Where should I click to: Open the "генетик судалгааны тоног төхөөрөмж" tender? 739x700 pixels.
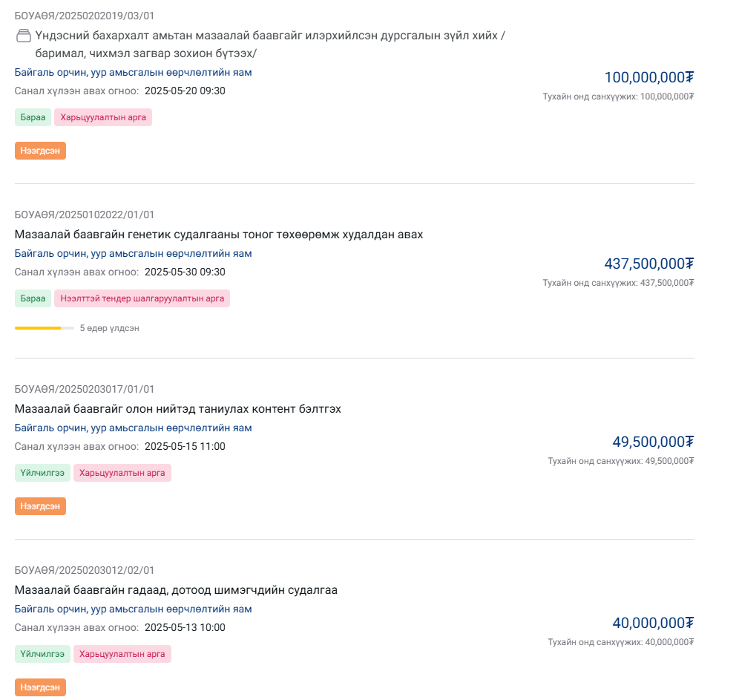pyautogui.click(x=219, y=235)
